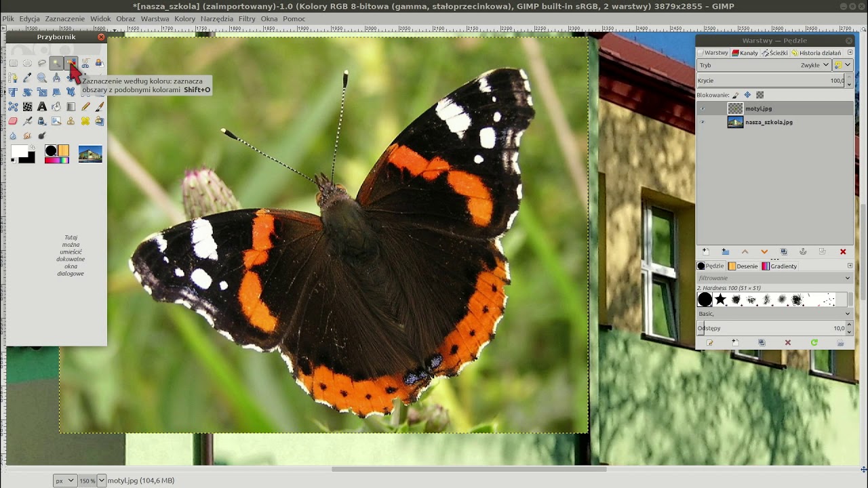Toggle lock position and size icon

tap(747, 95)
